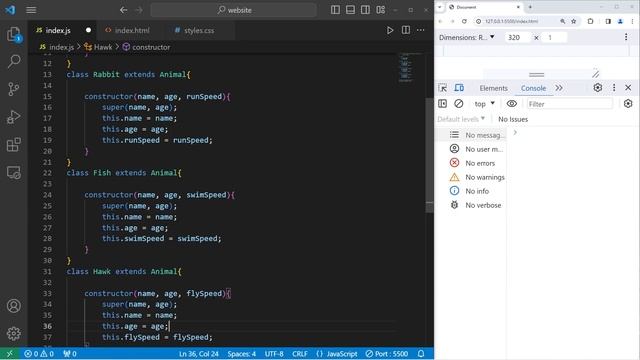Reload the page in Chrome
The height and width of the screenshot is (360, 640).
tap(464, 21)
